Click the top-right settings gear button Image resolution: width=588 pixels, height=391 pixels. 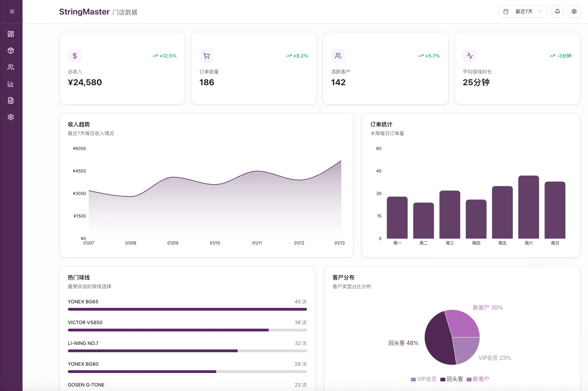point(574,11)
